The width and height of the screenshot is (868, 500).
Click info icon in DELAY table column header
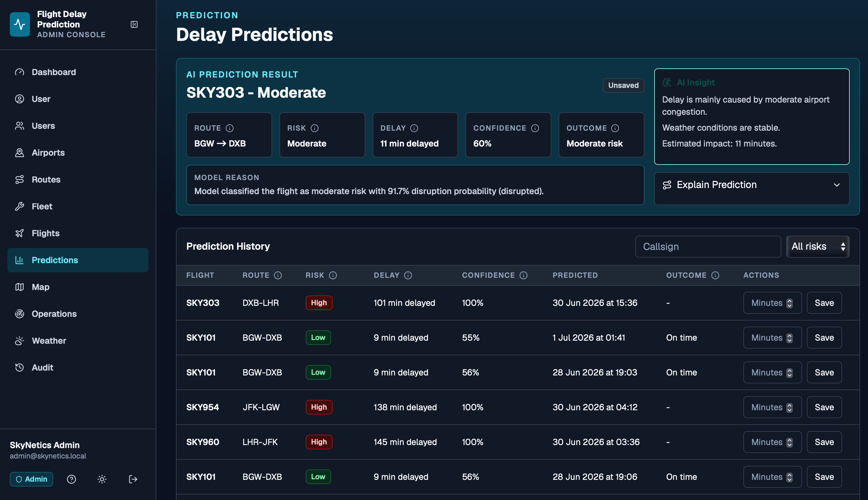408,275
